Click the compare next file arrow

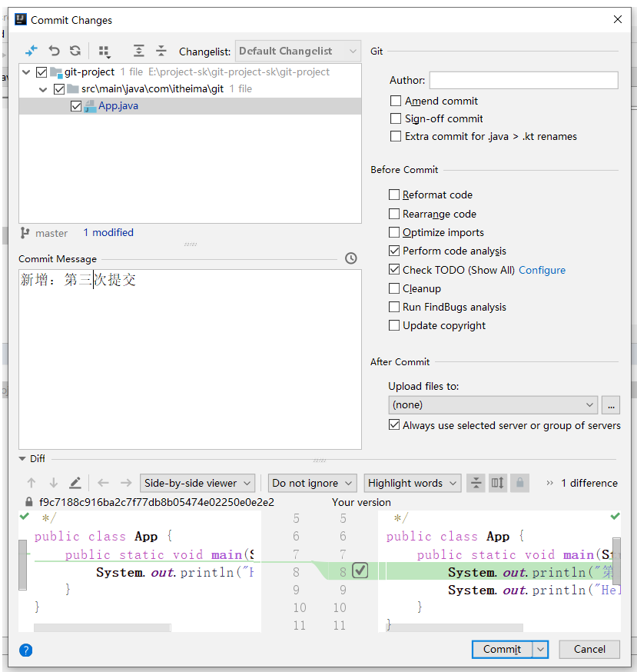[x=126, y=483]
